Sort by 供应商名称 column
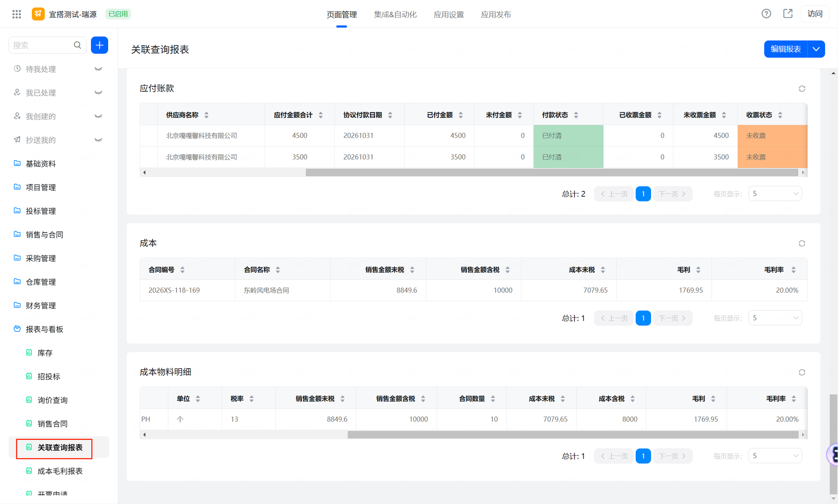 (x=207, y=115)
